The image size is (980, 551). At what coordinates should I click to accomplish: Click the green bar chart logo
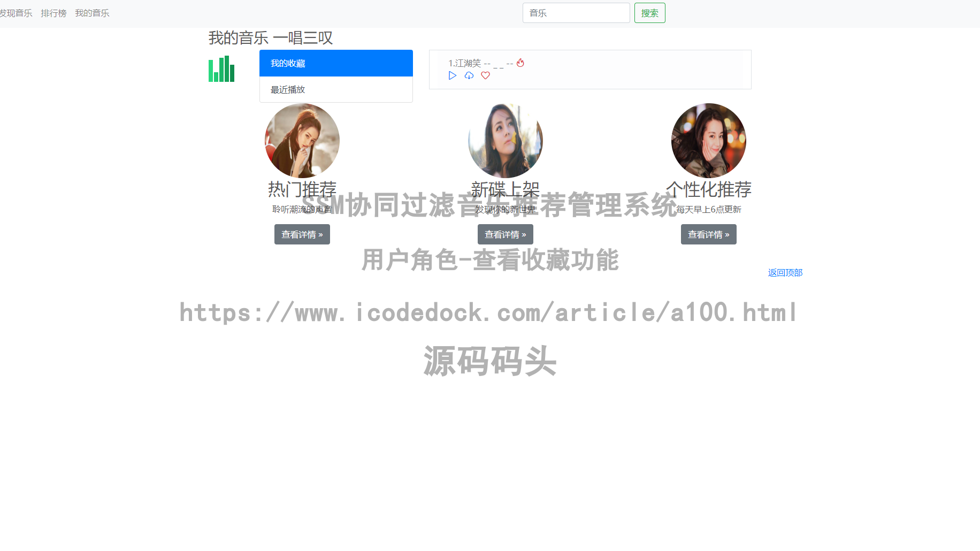[x=221, y=69]
